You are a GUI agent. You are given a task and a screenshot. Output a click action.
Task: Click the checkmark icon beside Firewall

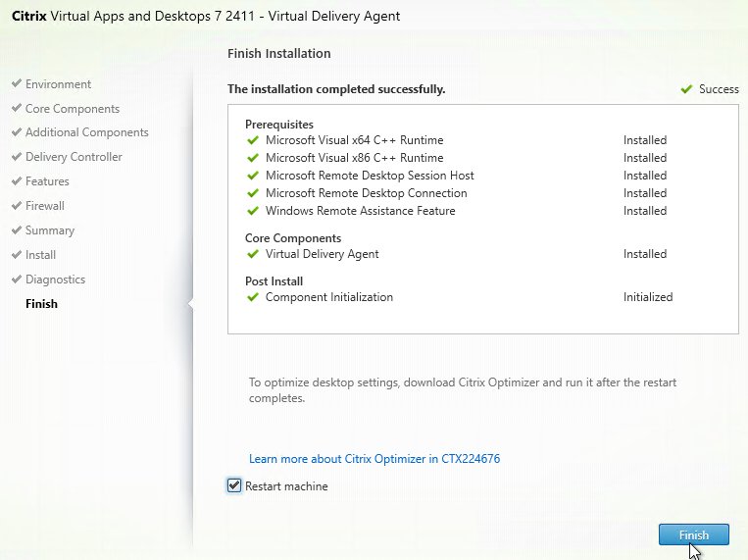pos(17,205)
